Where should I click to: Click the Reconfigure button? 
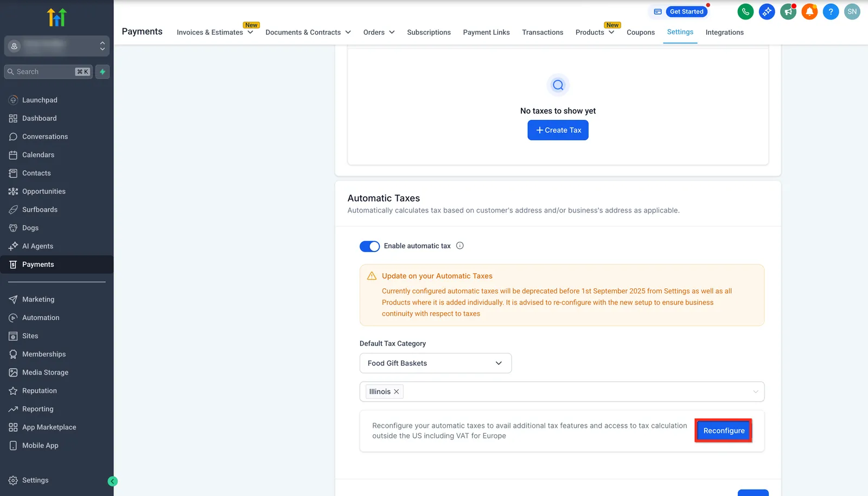pos(724,431)
